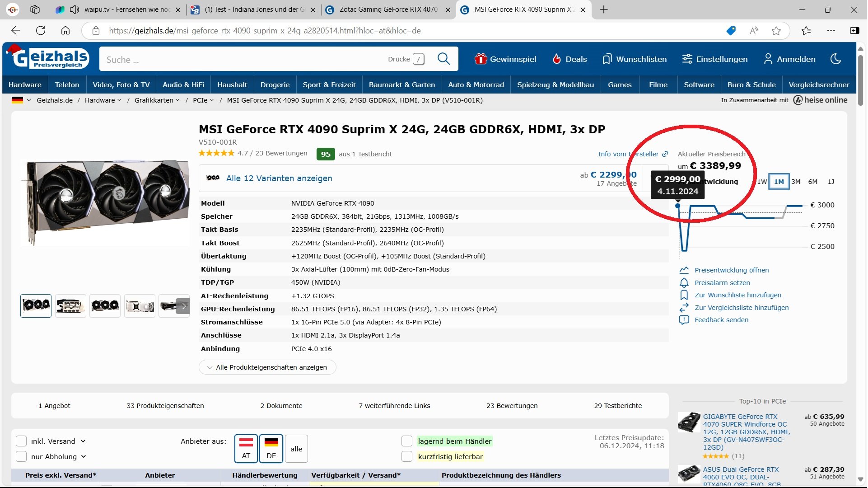
Task: Expand Alle Produkteigenschaften anzeigen
Action: (267, 367)
